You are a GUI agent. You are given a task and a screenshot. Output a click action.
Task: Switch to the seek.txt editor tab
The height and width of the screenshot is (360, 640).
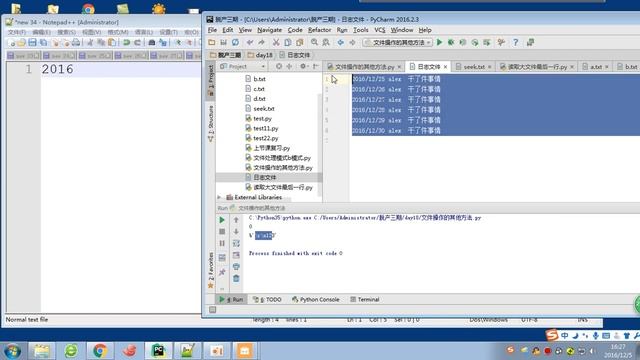point(473,67)
